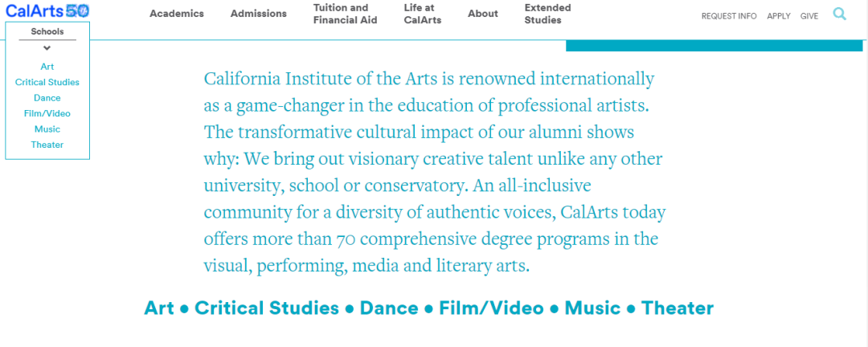Select Art in Schools dropdown
The image size is (868, 347).
pyautogui.click(x=47, y=67)
